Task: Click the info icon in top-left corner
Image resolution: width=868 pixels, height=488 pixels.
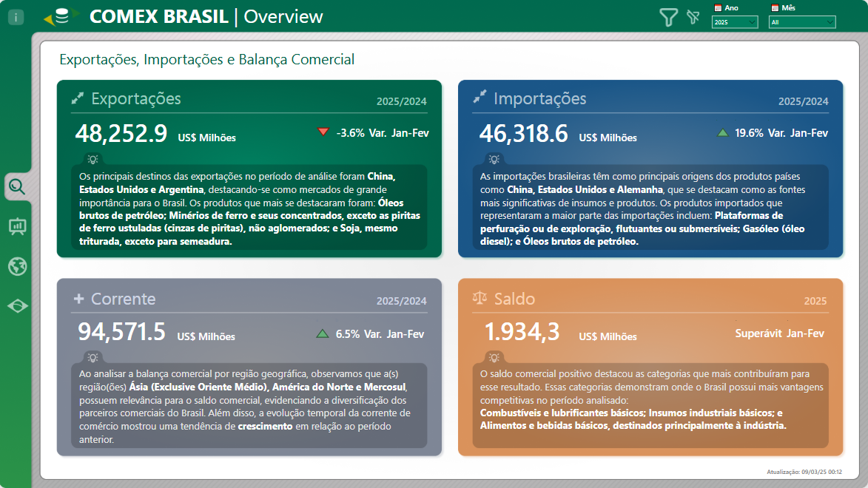Action: 16,17
